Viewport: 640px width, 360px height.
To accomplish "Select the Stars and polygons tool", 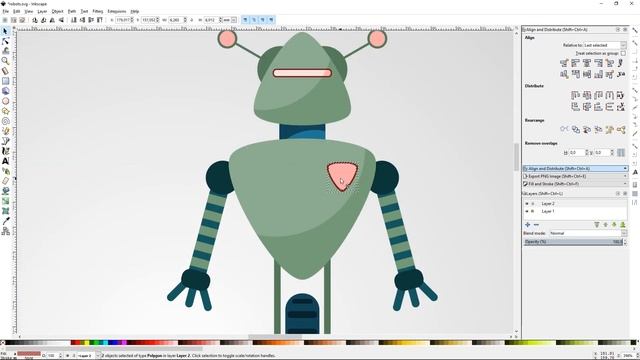I will click(x=5, y=111).
